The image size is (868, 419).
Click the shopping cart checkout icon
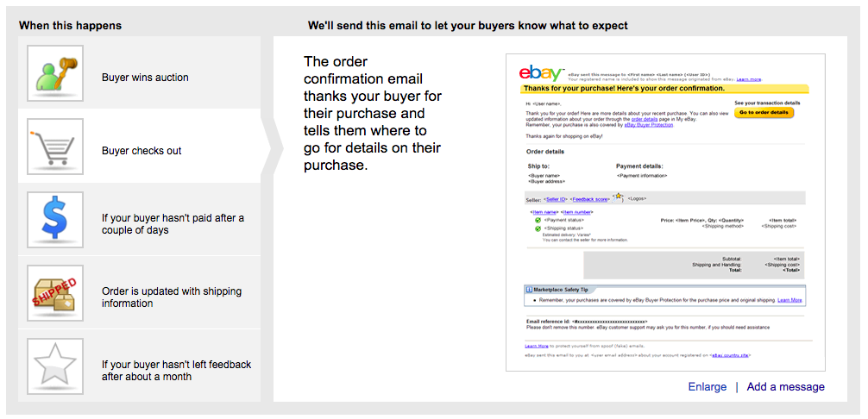coord(55,147)
